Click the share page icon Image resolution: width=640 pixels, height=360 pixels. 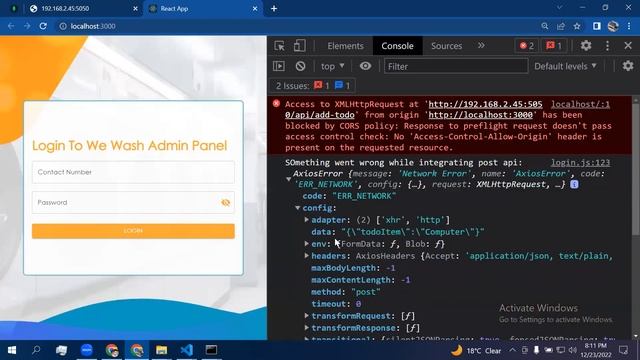[561, 26]
